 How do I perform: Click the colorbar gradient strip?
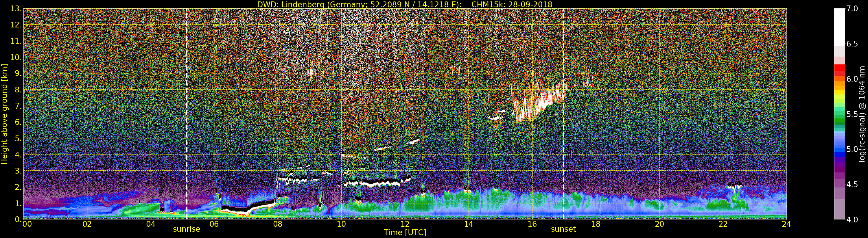tap(839, 114)
